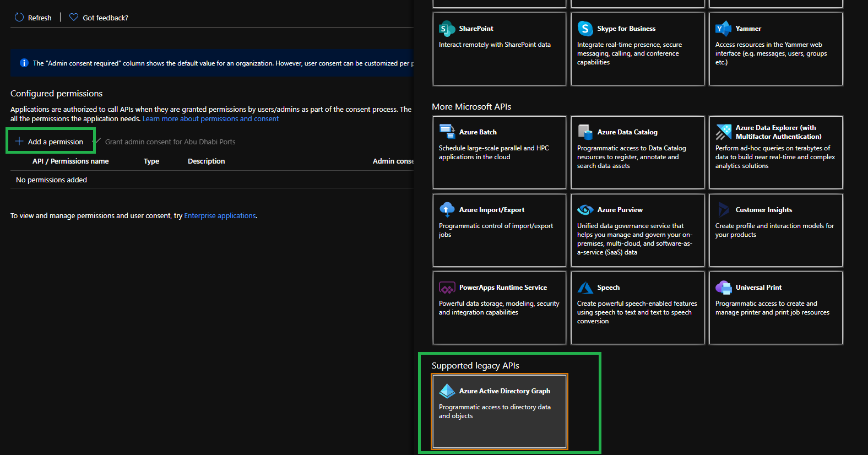Image resolution: width=868 pixels, height=455 pixels.
Task: Click the Azure Import/Export cloud icon
Action: pyautogui.click(x=447, y=210)
